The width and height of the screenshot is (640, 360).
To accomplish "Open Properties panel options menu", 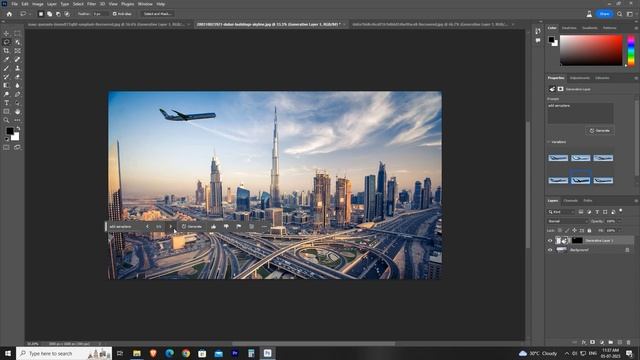I will click(x=636, y=78).
